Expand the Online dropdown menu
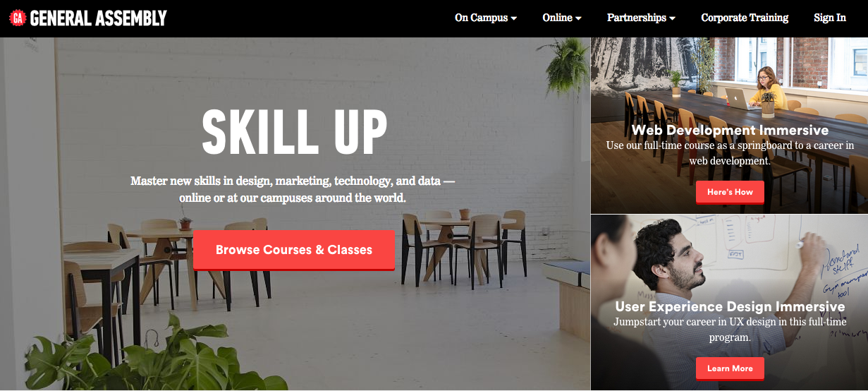The image size is (868, 391). click(x=562, y=18)
